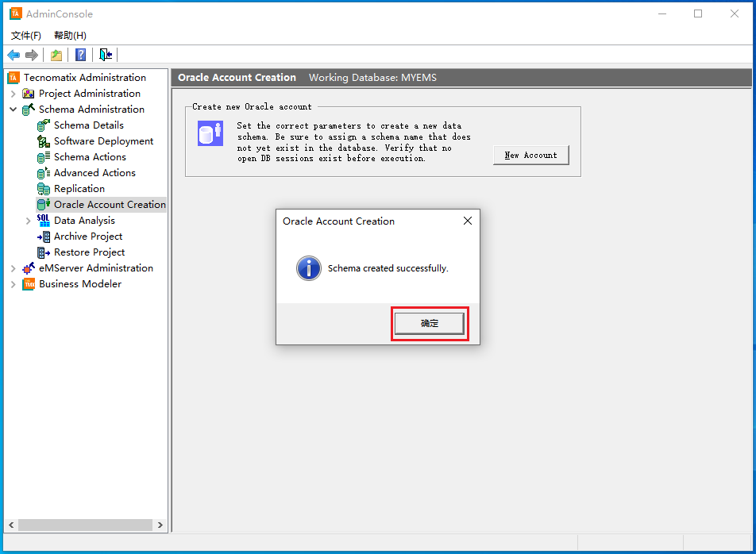Click the Forward arrow toolbar icon
756x554 pixels.
pyautogui.click(x=32, y=55)
